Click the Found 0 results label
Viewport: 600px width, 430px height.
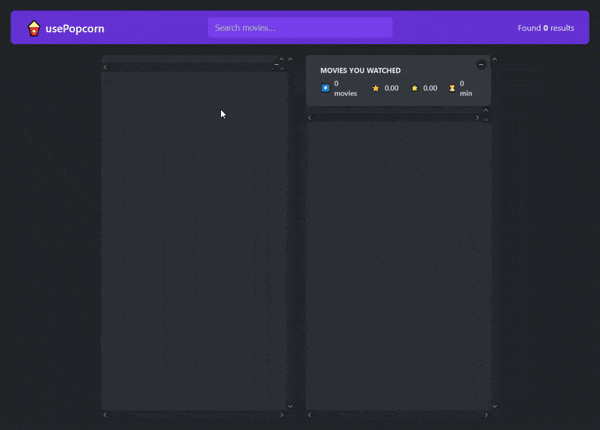pyautogui.click(x=546, y=28)
